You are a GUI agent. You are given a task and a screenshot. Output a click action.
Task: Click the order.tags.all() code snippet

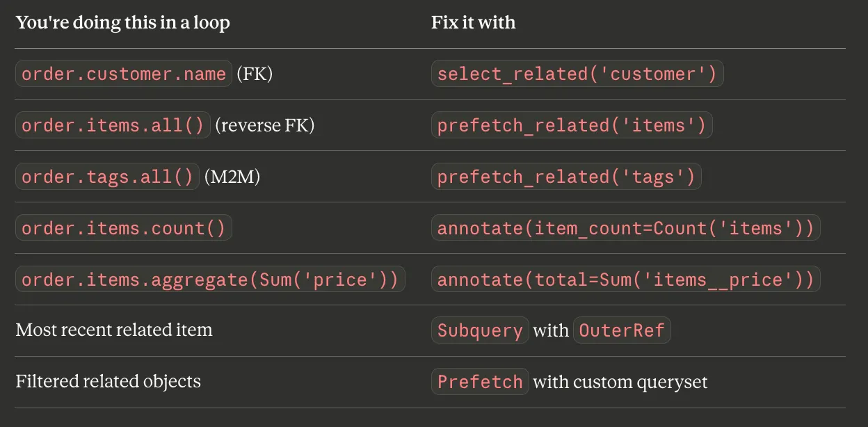[107, 177]
